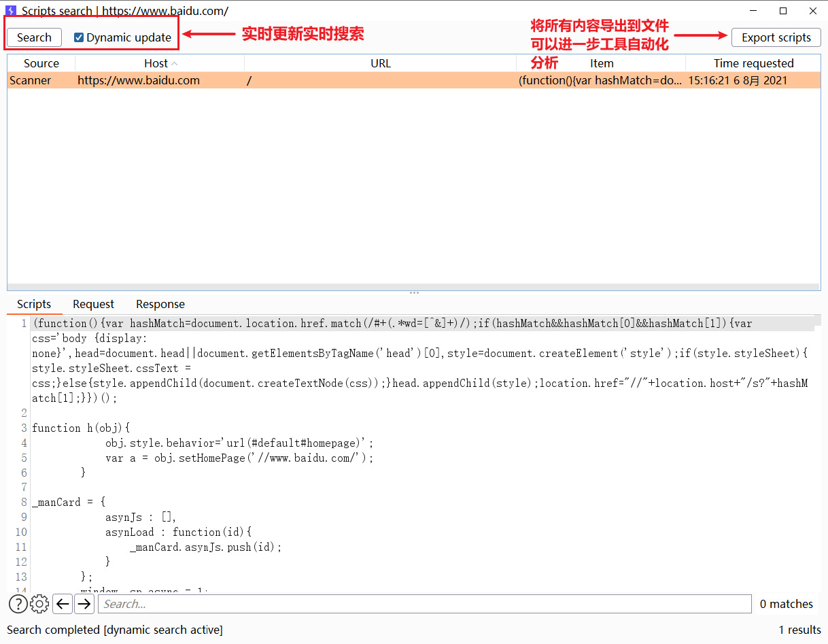Sort by the Time requested column header
Image resolution: width=828 pixels, height=644 pixels.
(753, 63)
